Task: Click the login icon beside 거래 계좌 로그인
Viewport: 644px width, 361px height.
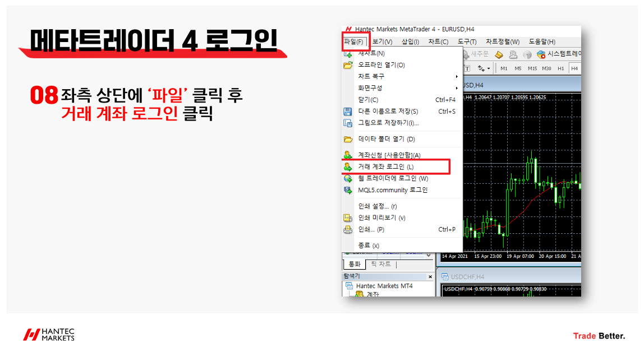Action: click(347, 166)
